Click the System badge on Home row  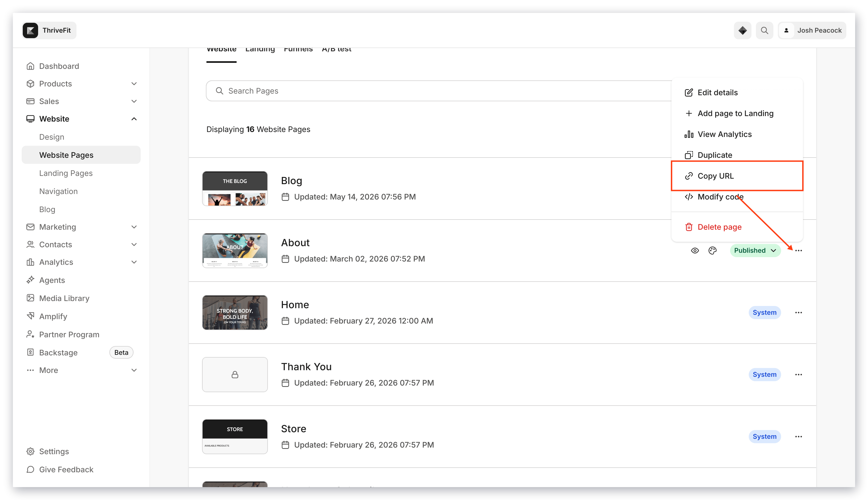764,313
